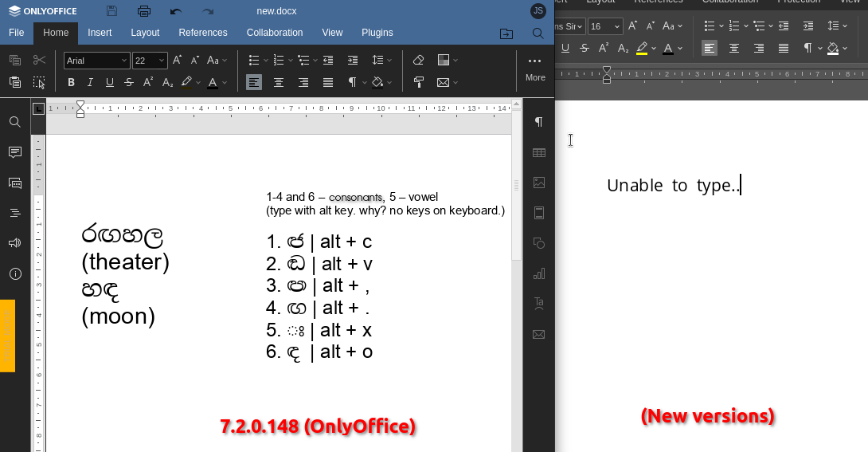This screenshot has height=452, width=868.
Task: Open Table settings in right sidebar
Action: pyautogui.click(x=538, y=152)
